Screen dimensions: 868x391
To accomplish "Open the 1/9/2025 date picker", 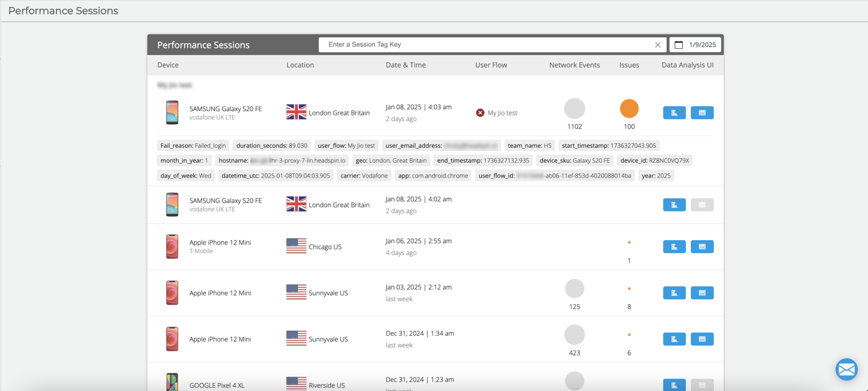I will point(695,45).
